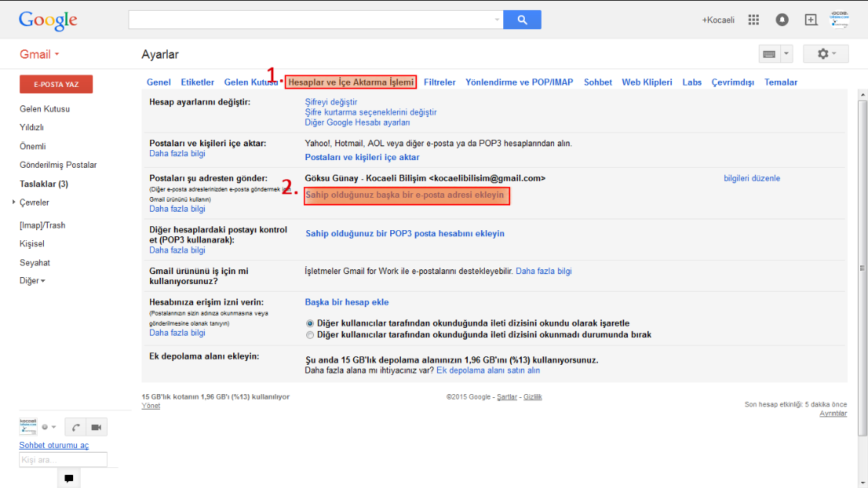Open Gmail for Work Daha fazla bilgi link

pyautogui.click(x=543, y=272)
